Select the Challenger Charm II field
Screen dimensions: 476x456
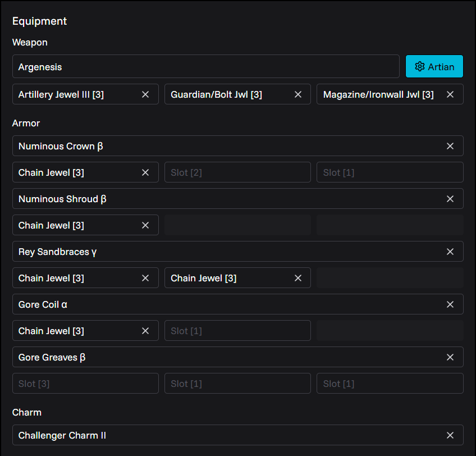tap(237, 435)
